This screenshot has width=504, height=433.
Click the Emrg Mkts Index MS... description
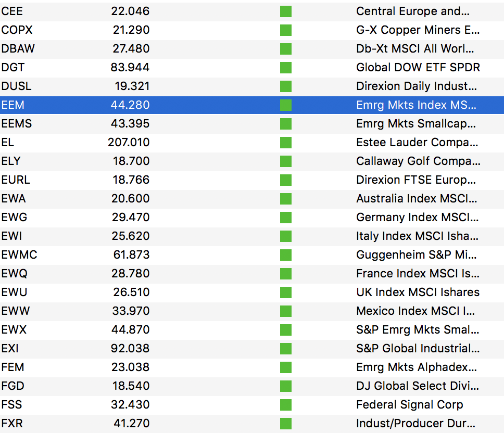click(416, 105)
